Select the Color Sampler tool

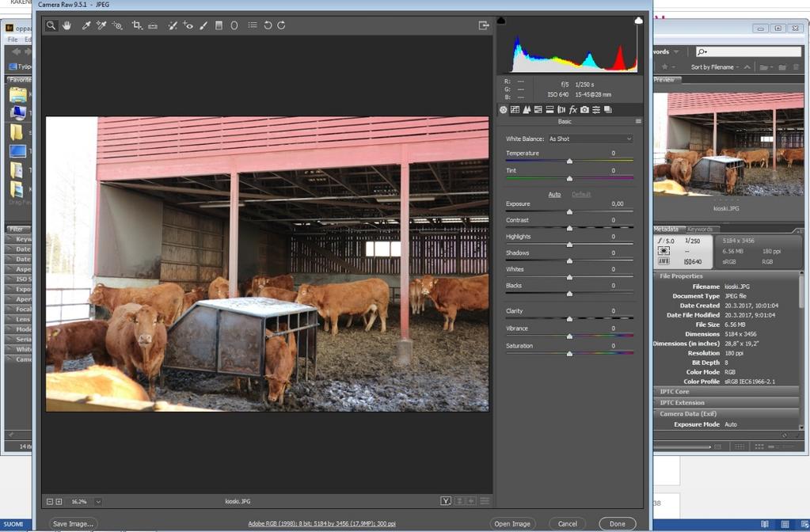click(x=101, y=25)
